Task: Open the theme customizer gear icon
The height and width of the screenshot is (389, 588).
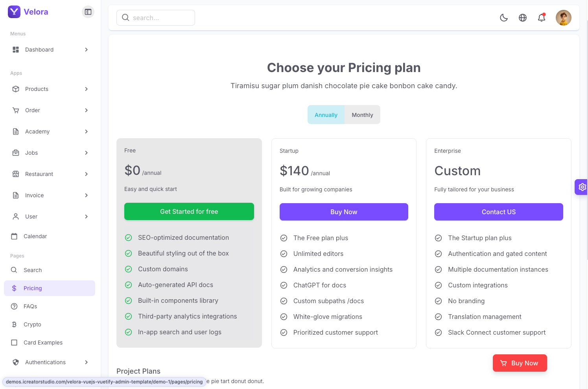Action: [x=582, y=187]
